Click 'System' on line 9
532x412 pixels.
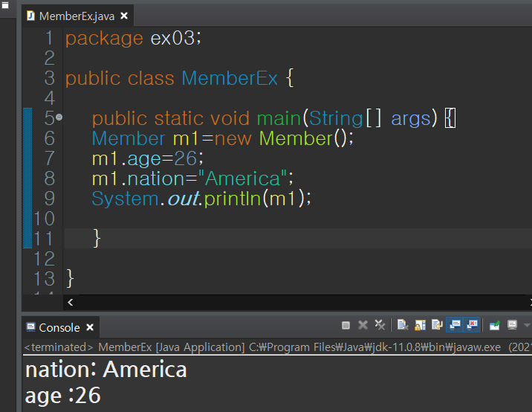pos(125,199)
